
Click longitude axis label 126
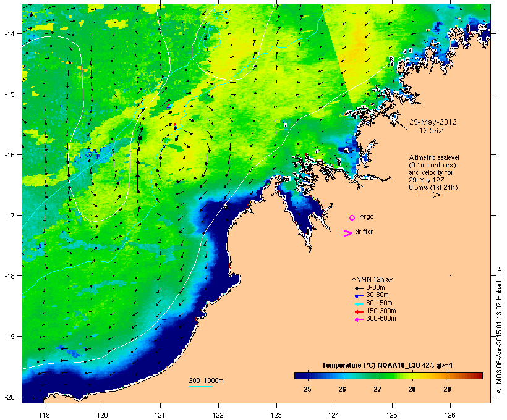[x=449, y=415]
